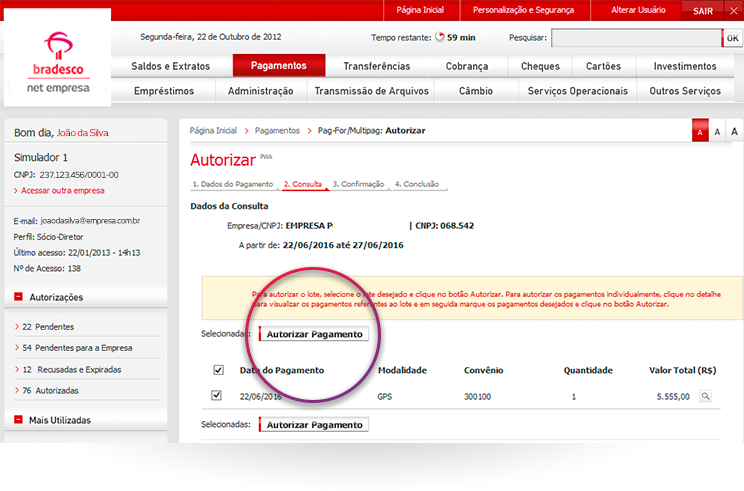Open the Pagamentos menu tab

[279, 66]
